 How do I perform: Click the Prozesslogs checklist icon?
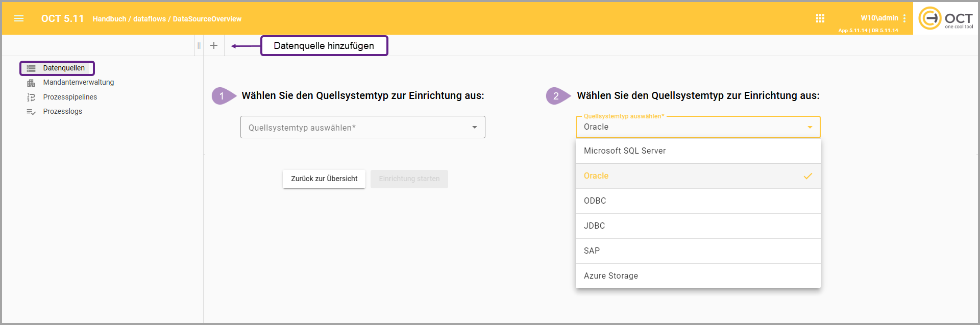tap(31, 112)
